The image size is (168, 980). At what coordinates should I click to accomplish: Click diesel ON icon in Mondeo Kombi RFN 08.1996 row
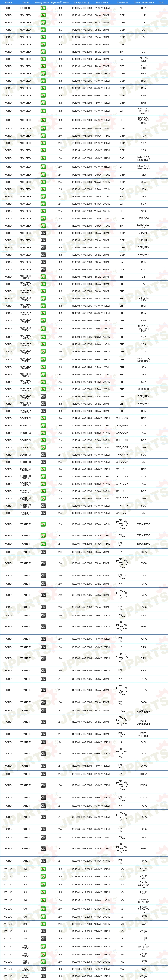[43, 411]
